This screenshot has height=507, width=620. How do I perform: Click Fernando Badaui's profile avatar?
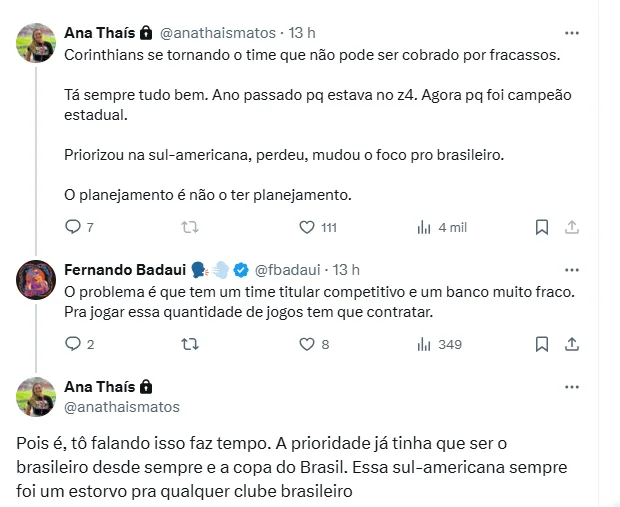pos(36,280)
